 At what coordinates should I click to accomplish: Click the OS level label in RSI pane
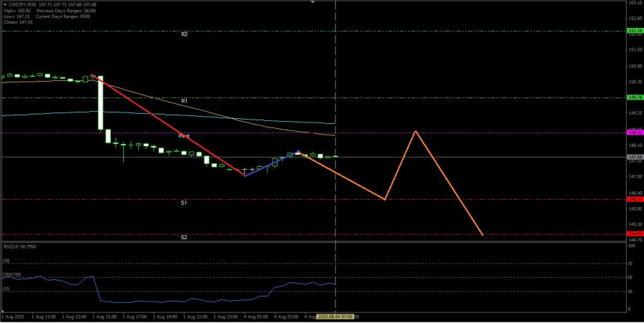[x=6, y=289]
